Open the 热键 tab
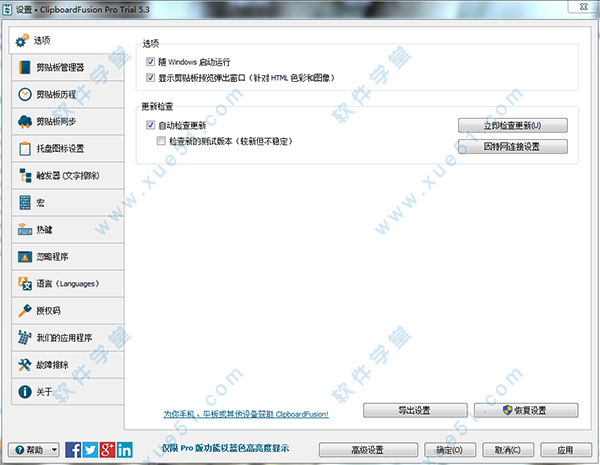 [68, 229]
